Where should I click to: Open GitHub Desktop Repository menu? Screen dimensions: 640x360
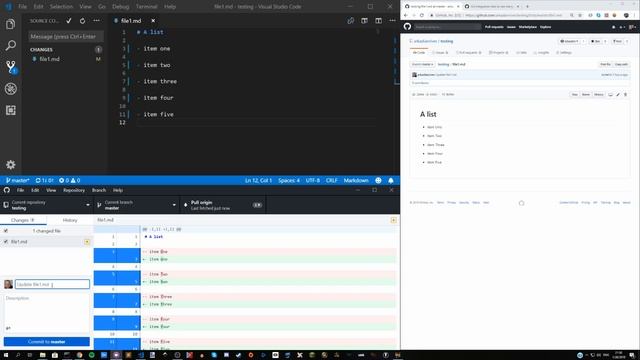pyautogui.click(x=74, y=190)
